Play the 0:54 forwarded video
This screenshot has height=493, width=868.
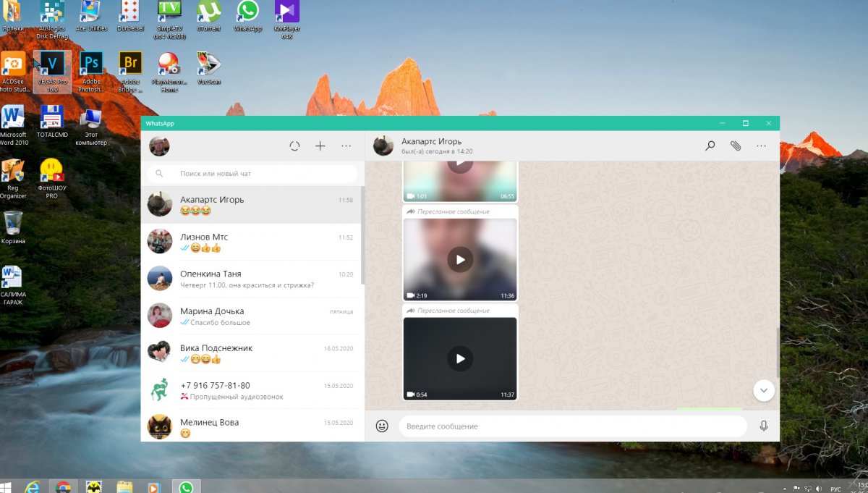460,358
